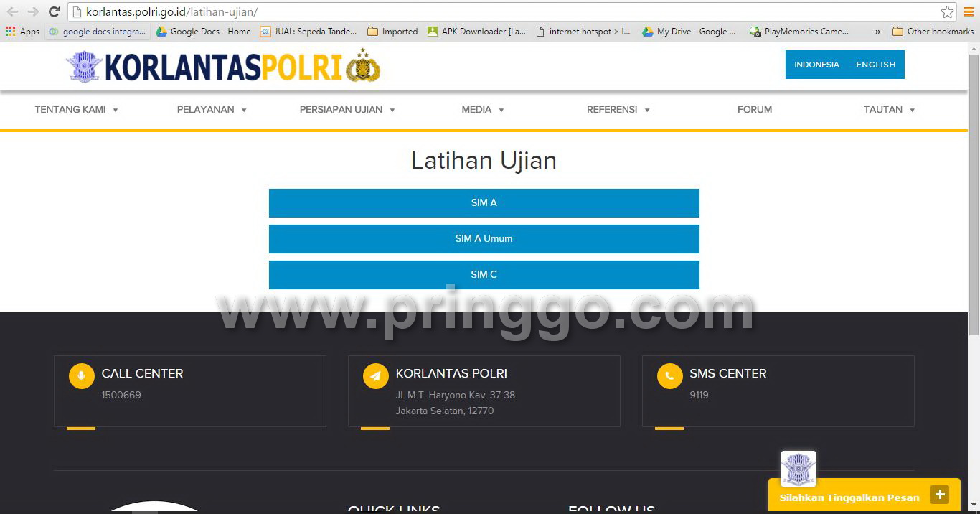This screenshot has width=980, height=514.
Task: Open the JUAL: Sepeda Tande... bookmark
Action: point(308,32)
